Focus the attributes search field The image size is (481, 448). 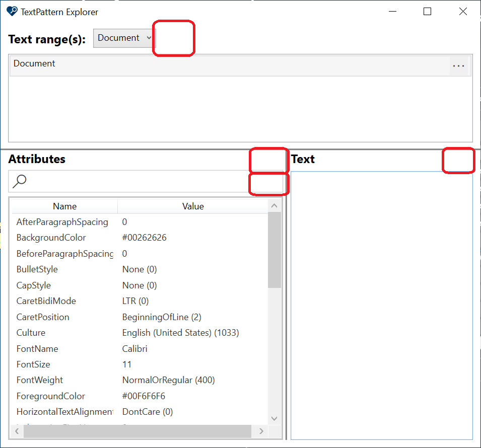point(146,182)
